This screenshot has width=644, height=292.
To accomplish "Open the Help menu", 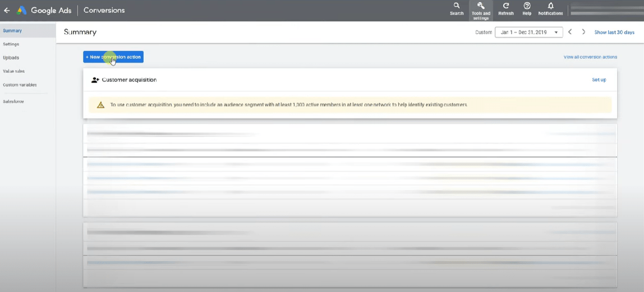I will (x=527, y=9).
